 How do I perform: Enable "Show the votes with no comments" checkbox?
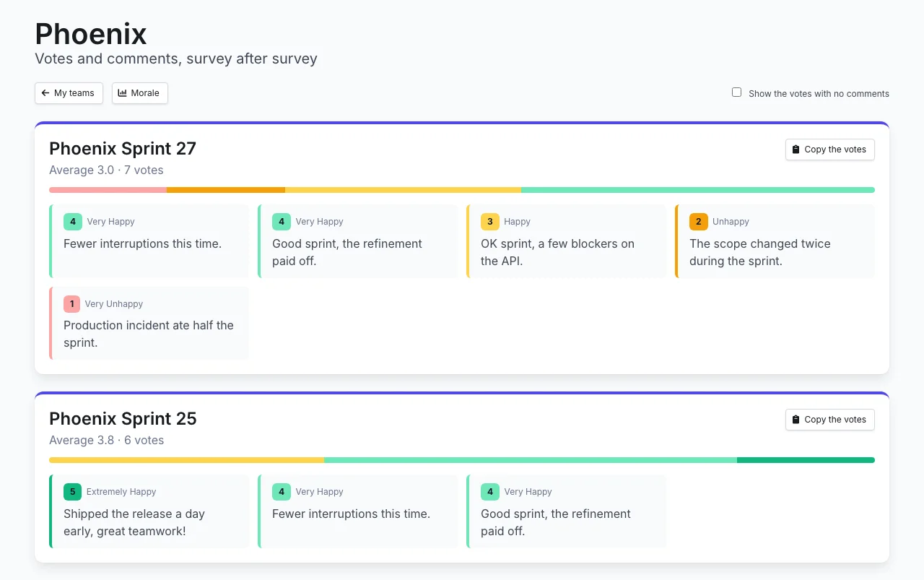coord(737,92)
